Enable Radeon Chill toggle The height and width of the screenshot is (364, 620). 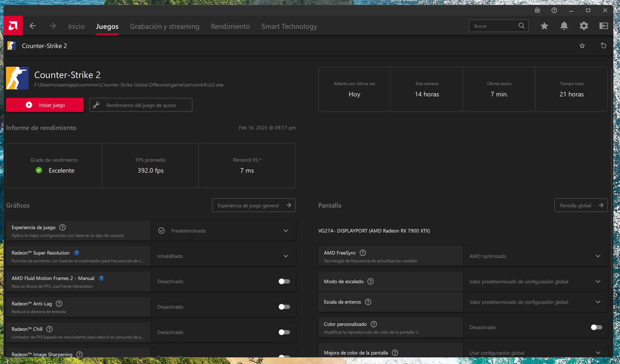tap(284, 332)
